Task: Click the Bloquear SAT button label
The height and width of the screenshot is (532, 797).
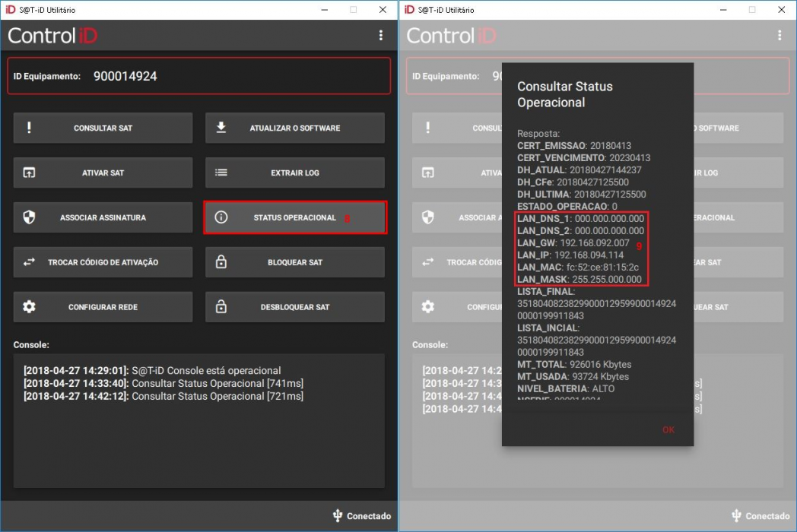Action: tap(295, 262)
